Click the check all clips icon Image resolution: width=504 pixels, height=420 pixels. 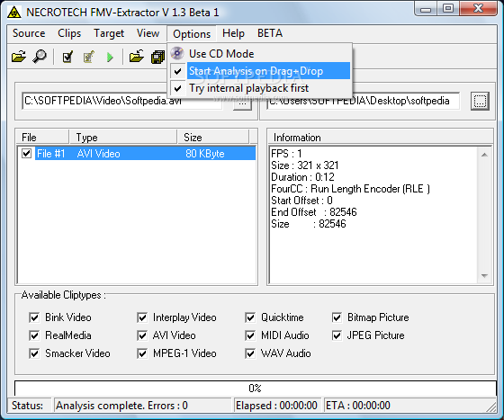[x=67, y=58]
